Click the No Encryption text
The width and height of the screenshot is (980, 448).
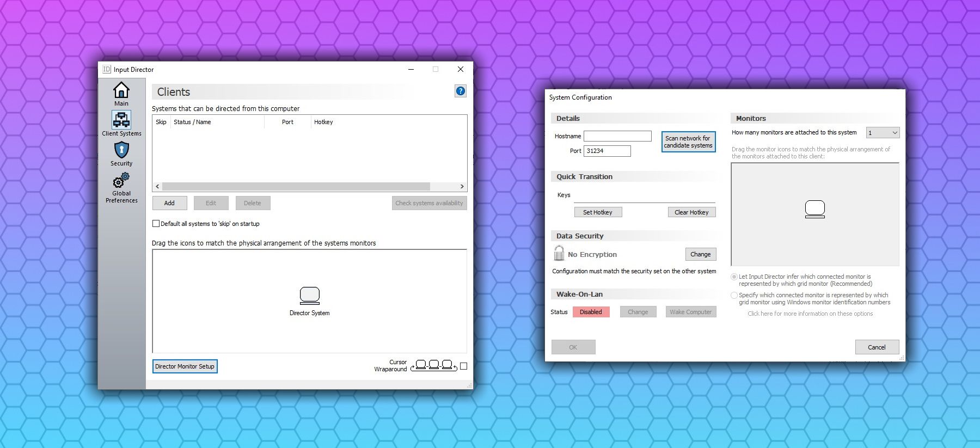(x=592, y=254)
